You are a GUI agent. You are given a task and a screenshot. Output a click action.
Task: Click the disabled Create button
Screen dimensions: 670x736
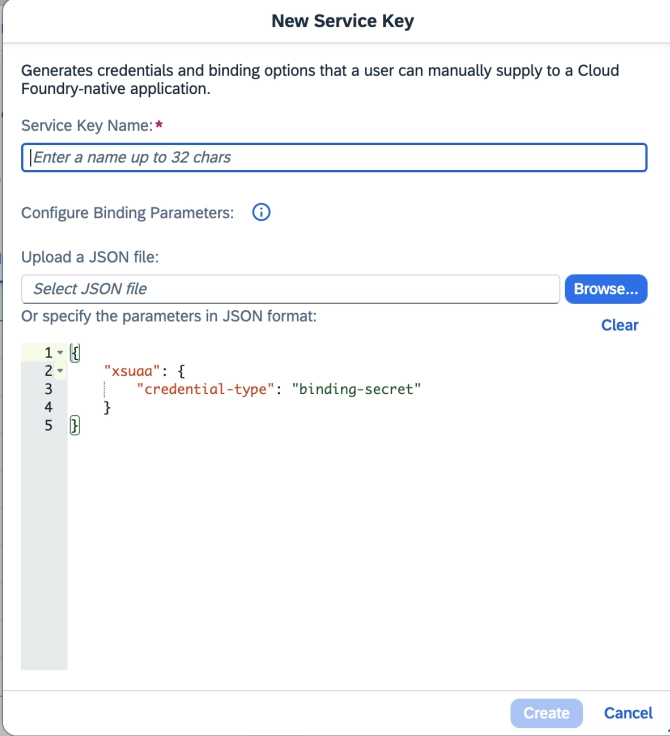pyautogui.click(x=546, y=713)
